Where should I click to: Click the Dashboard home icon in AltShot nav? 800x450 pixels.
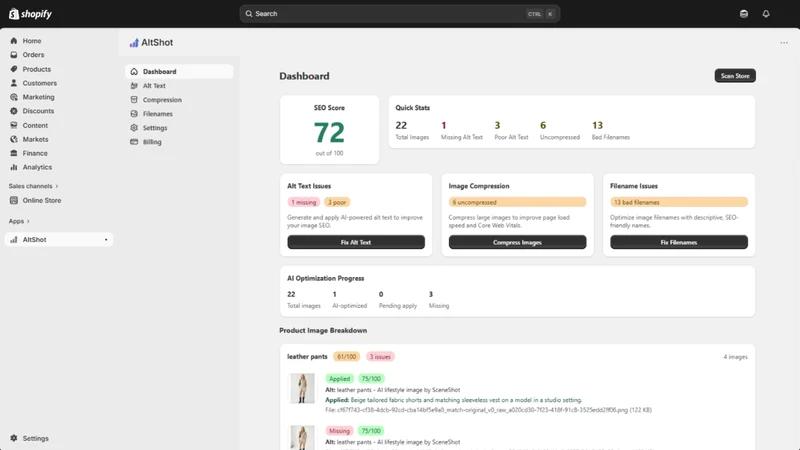[134, 71]
